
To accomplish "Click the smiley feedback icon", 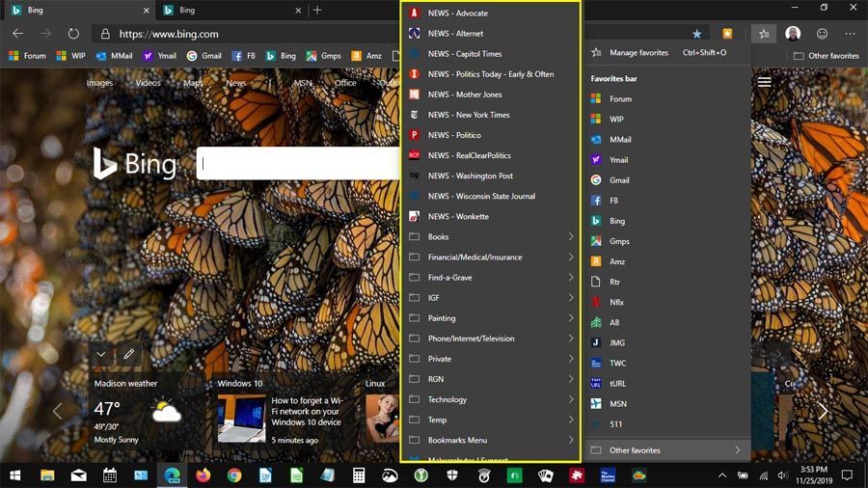I will coord(822,34).
